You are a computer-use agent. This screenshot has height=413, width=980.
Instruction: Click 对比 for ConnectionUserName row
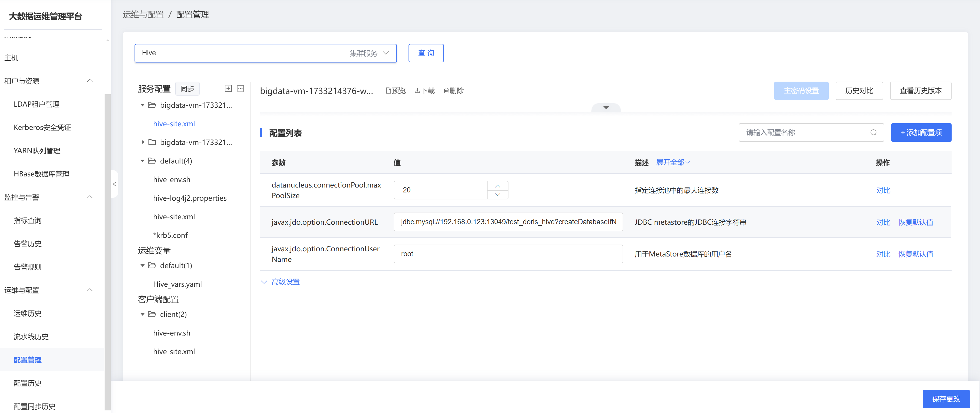coord(883,254)
